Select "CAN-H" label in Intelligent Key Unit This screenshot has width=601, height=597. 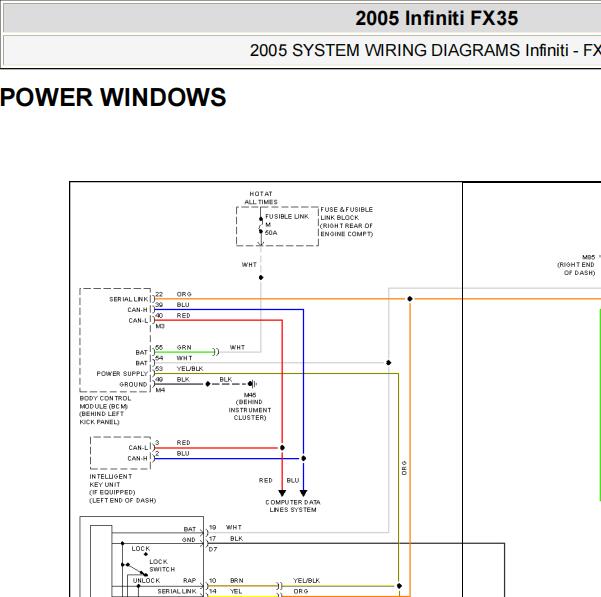point(138,458)
